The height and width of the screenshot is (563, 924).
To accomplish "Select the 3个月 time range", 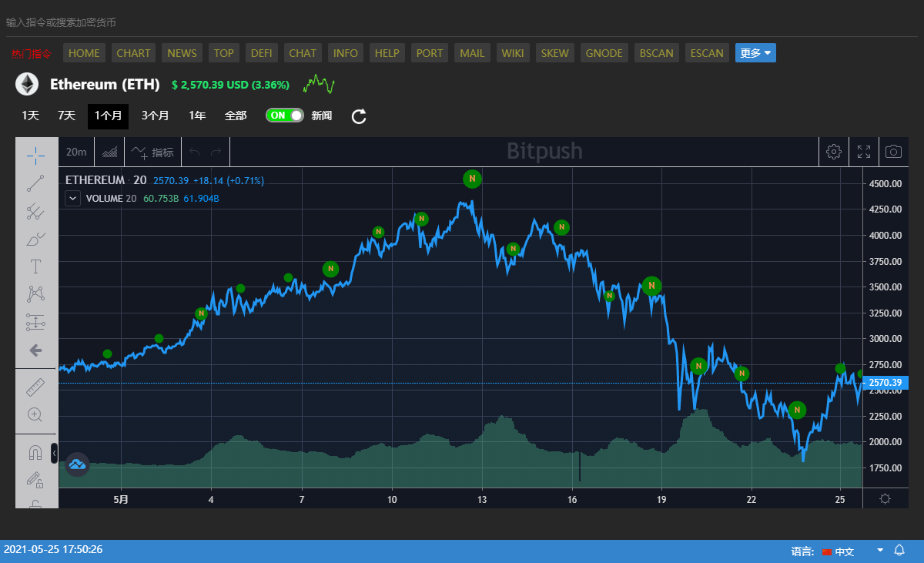I will coord(155,116).
